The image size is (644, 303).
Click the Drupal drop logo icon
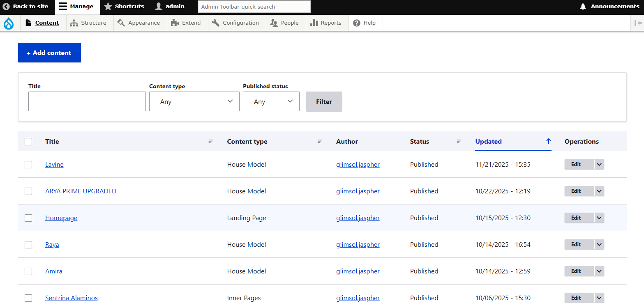pyautogui.click(x=9, y=23)
